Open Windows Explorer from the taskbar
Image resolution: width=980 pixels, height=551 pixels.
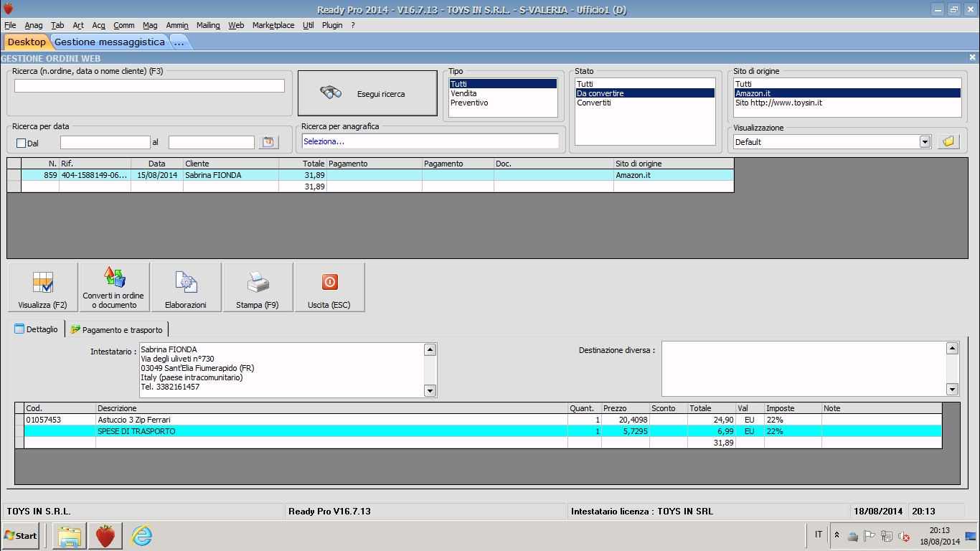[70, 535]
